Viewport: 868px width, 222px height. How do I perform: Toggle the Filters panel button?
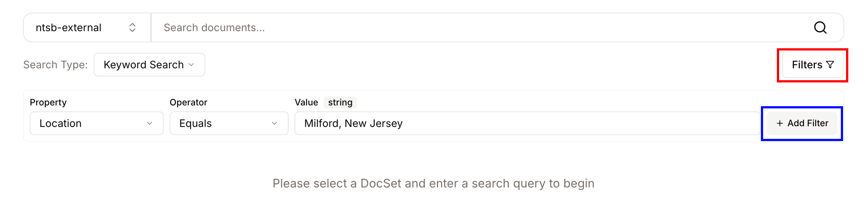point(812,65)
